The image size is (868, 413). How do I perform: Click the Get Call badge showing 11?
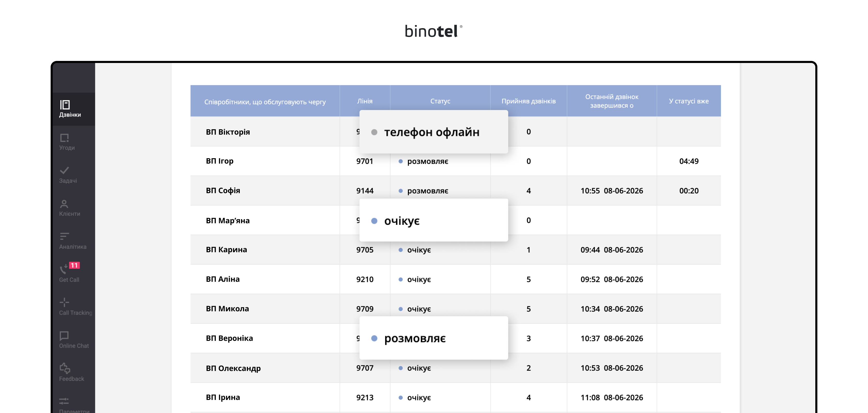point(74,265)
